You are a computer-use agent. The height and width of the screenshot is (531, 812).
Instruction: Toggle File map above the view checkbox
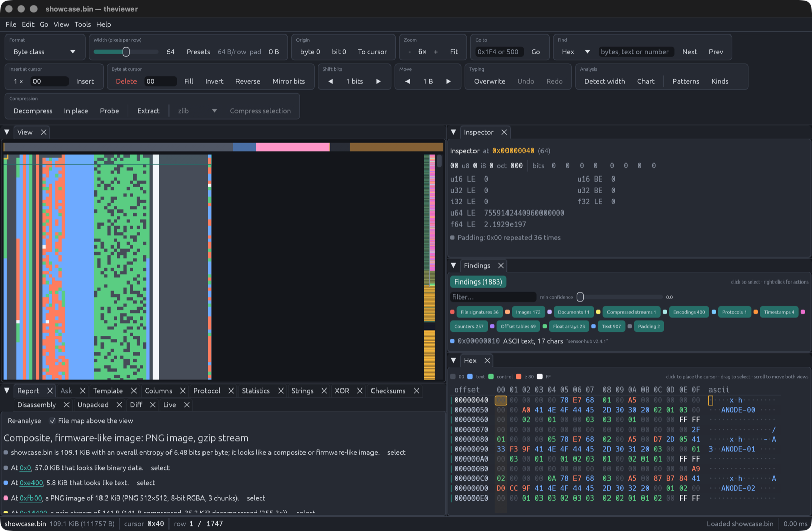[52, 421]
